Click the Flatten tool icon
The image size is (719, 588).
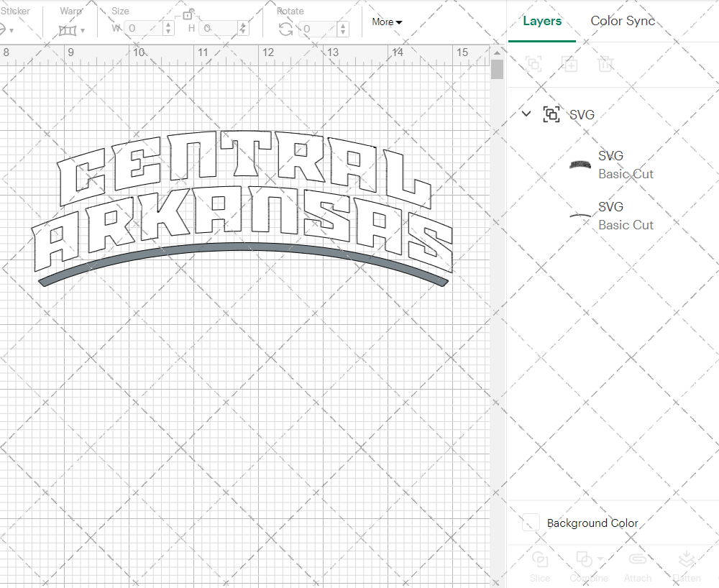tap(687, 560)
